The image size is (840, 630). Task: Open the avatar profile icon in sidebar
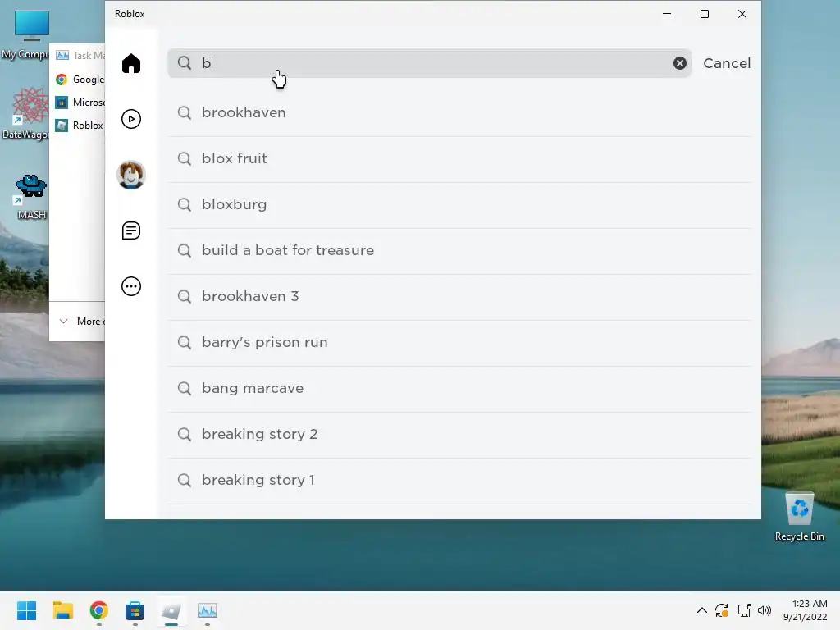pyautogui.click(x=131, y=175)
